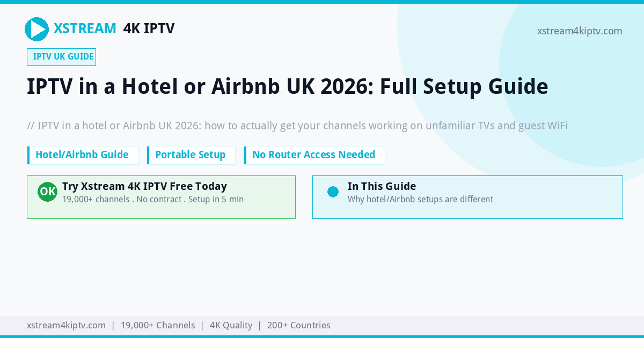Click the gray subtitle description line
Image resolution: width=644 pixels, height=338 pixels.
point(297,126)
